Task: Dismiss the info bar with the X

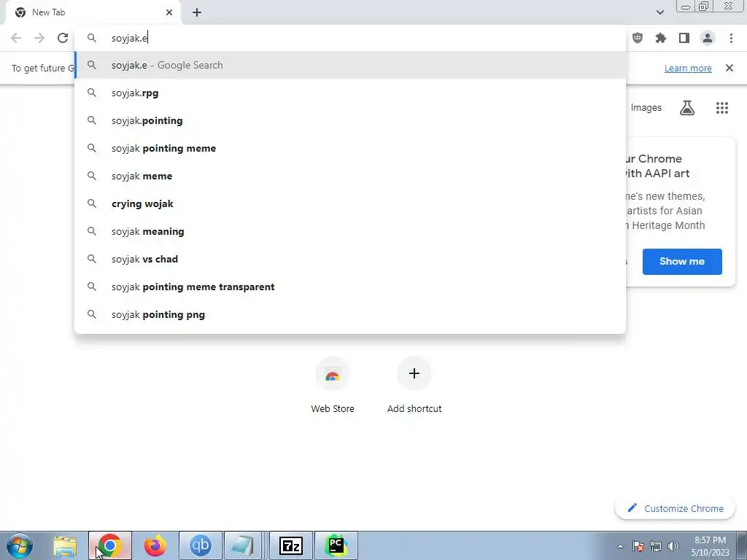Action: click(x=729, y=68)
